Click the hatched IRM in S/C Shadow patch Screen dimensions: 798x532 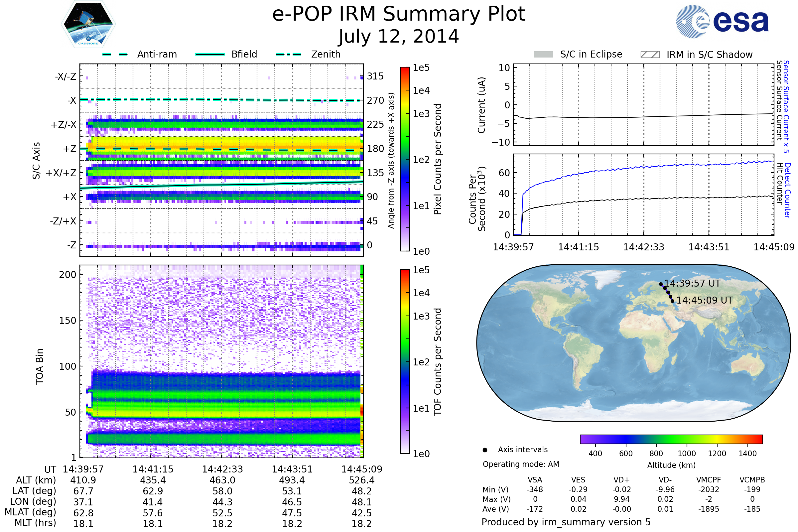tap(650, 55)
